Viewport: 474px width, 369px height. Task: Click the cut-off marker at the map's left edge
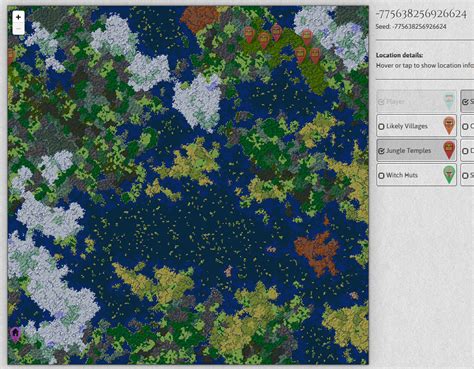pyautogui.click(x=10, y=56)
